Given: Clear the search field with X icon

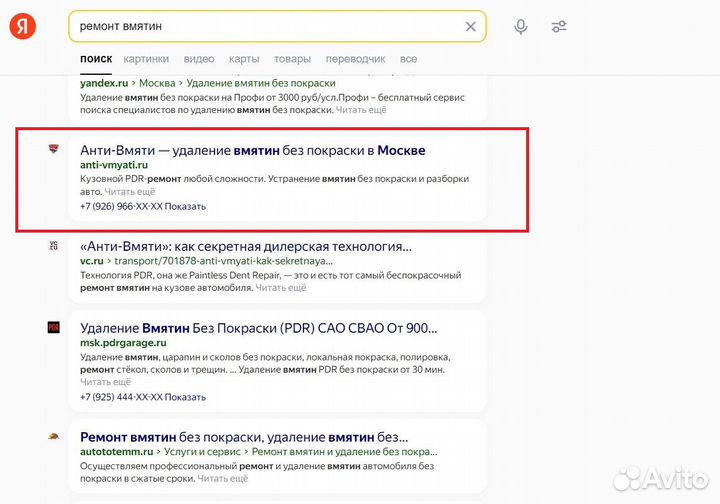Looking at the screenshot, I should (x=471, y=27).
